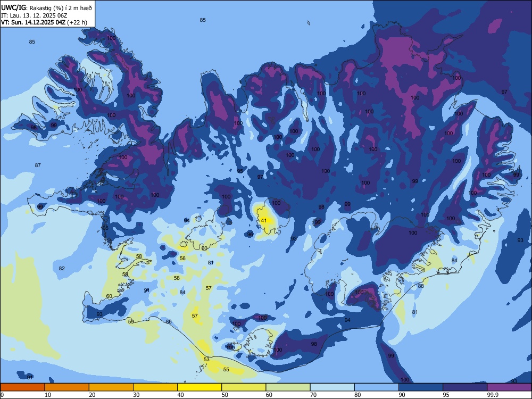The image size is (532, 399).
Task: Click the '86' humidity value on the map
Action: coord(169,322)
